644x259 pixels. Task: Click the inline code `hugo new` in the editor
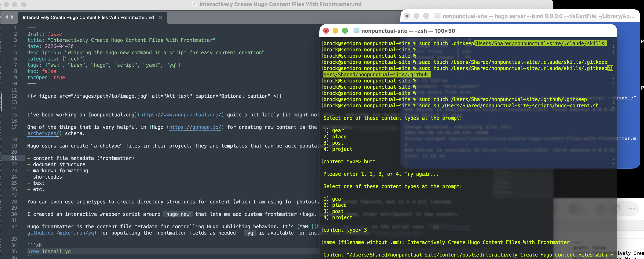pyautogui.click(x=178, y=214)
